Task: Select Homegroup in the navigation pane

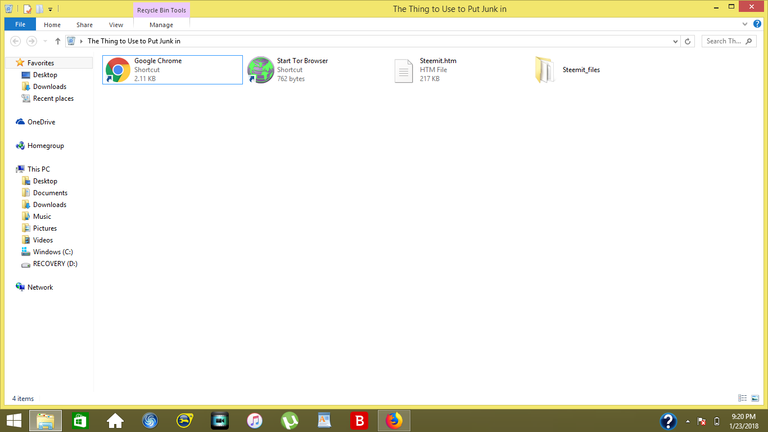Action: click(46, 145)
